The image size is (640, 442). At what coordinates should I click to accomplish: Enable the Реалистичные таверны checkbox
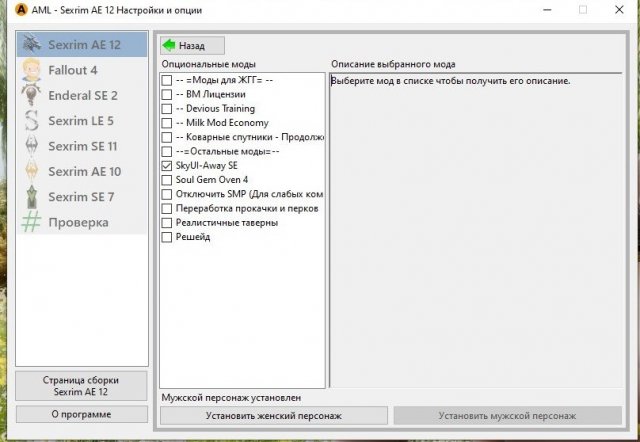point(166,223)
